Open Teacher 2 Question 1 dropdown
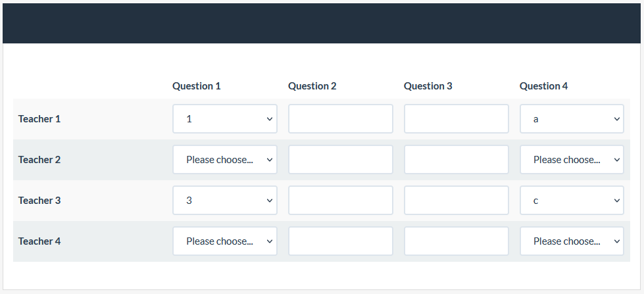 coord(224,160)
